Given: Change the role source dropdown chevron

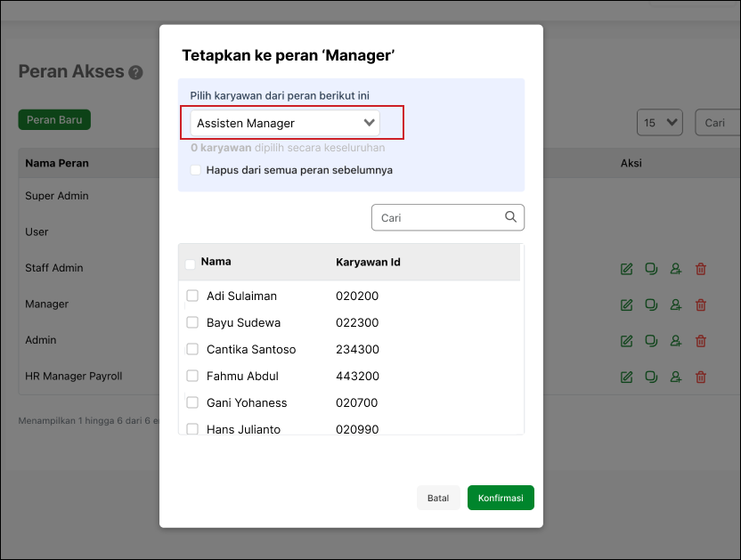Looking at the screenshot, I should 369,123.
